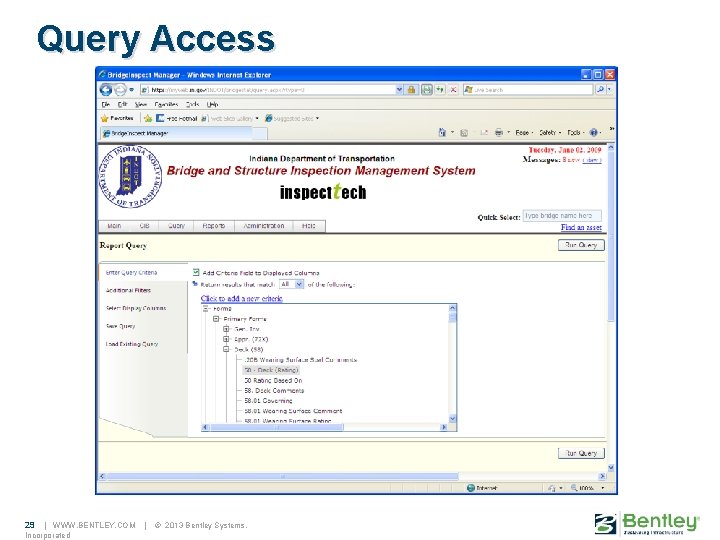Click the criteria tree horizontal scrollbar thumb
This screenshot has height=540, width=720.
(x=277, y=428)
